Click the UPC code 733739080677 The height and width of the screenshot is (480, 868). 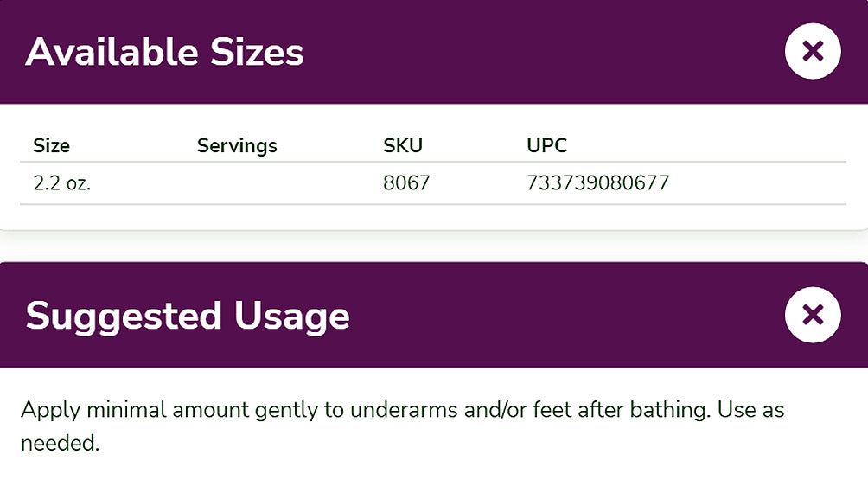point(597,183)
